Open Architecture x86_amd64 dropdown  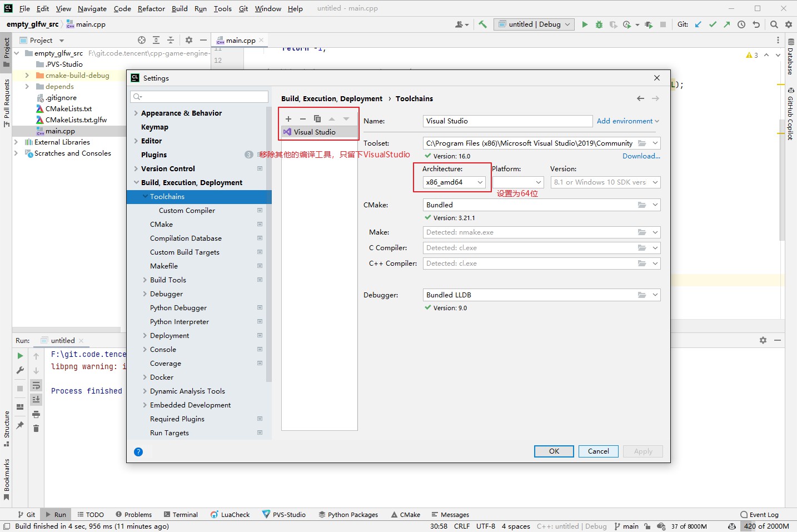point(454,182)
